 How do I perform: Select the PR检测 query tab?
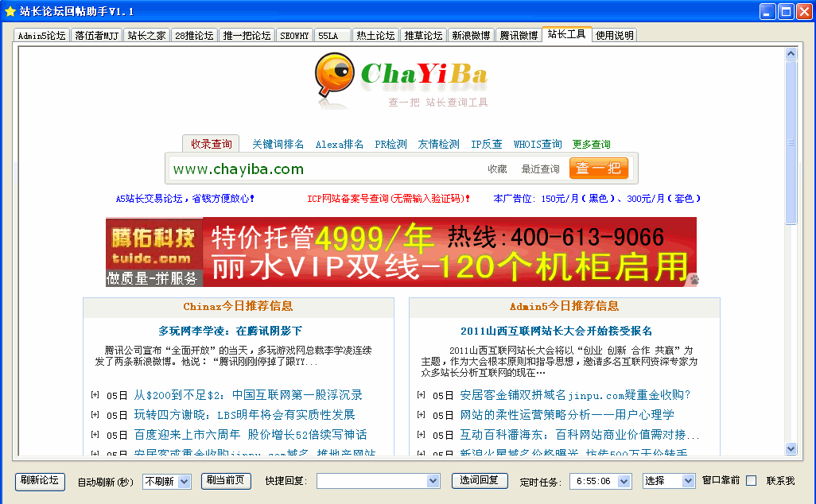click(391, 144)
